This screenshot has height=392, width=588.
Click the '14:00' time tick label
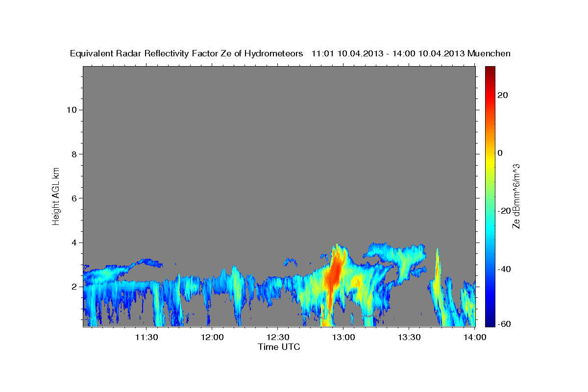[x=474, y=337]
